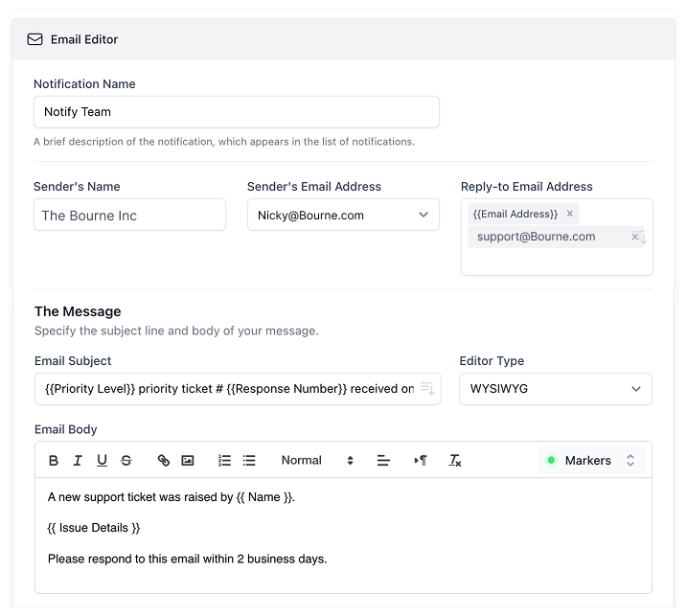Start a bulleted list in the editor
The height and width of the screenshot is (616, 687).
coord(249,461)
